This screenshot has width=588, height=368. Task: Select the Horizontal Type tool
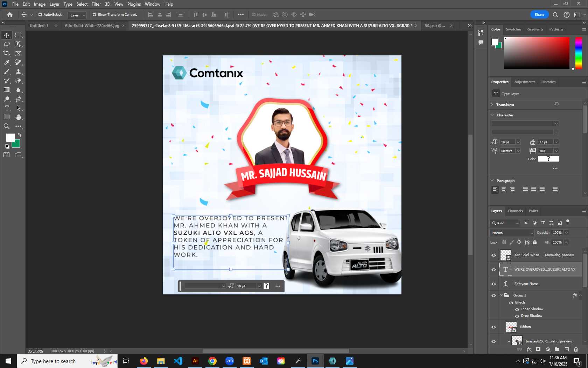click(7, 108)
